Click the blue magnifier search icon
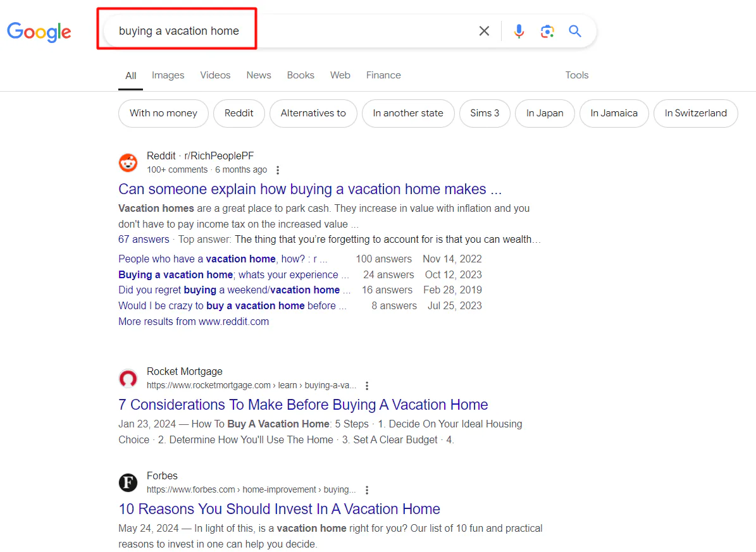The height and width of the screenshot is (552, 756). (x=574, y=32)
